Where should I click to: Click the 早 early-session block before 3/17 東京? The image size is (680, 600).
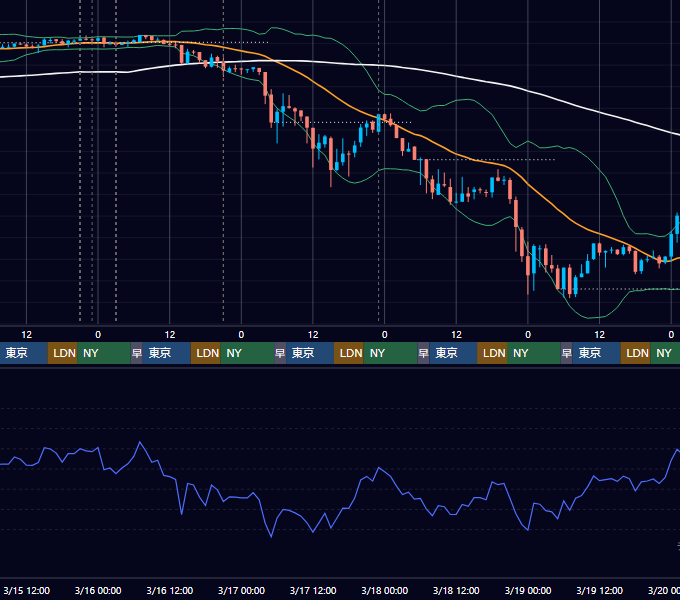(280, 353)
